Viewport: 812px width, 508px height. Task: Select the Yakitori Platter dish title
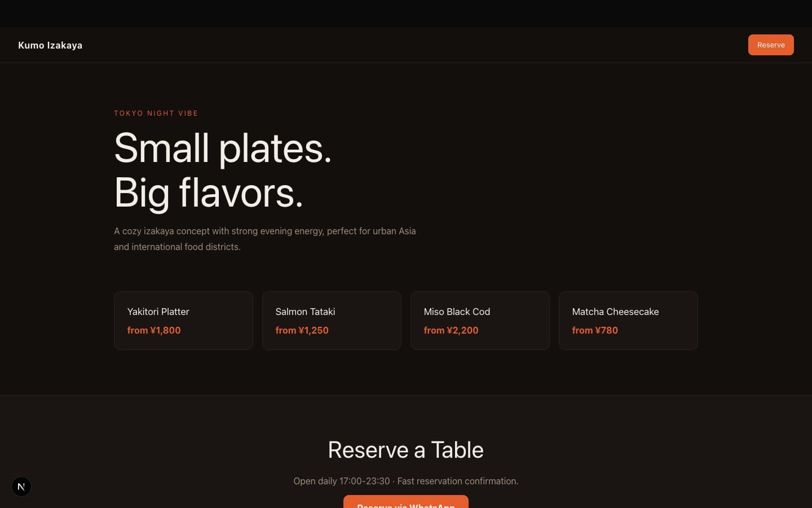point(158,312)
